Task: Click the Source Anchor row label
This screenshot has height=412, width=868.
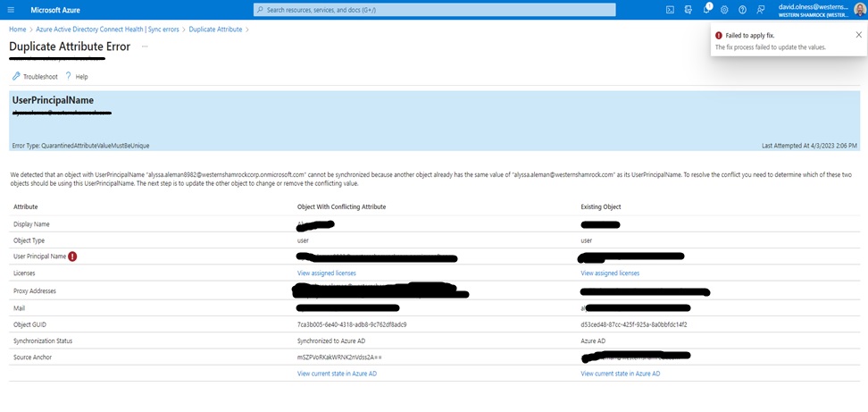Action: click(32, 357)
